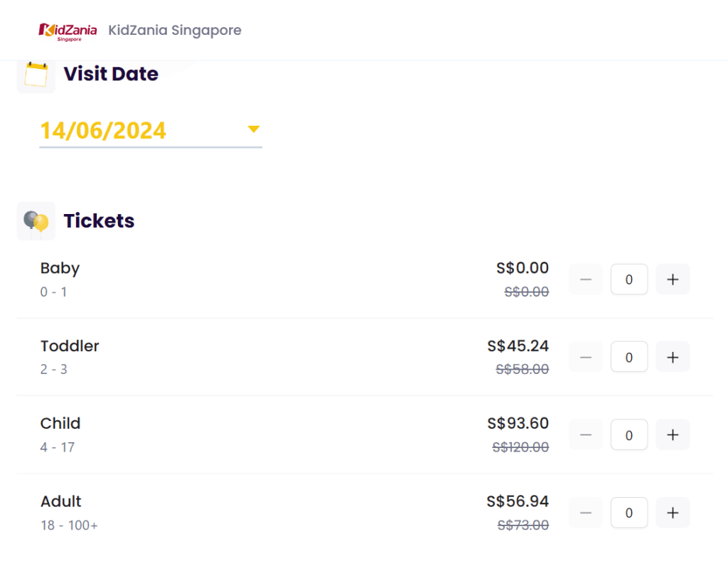
Task: Open the visit date dropdown arrow
Action: (253, 129)
